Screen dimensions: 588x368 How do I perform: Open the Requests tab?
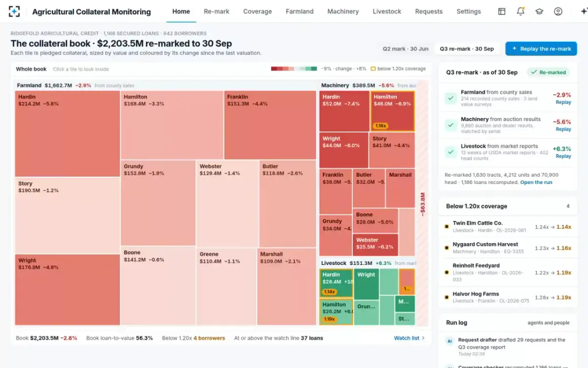pos(429,11)
